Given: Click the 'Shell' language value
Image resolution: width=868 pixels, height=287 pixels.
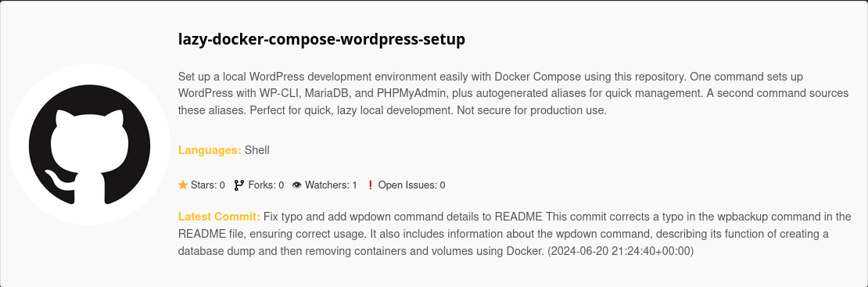Looking at the screenshot, I should coord(256,150).
